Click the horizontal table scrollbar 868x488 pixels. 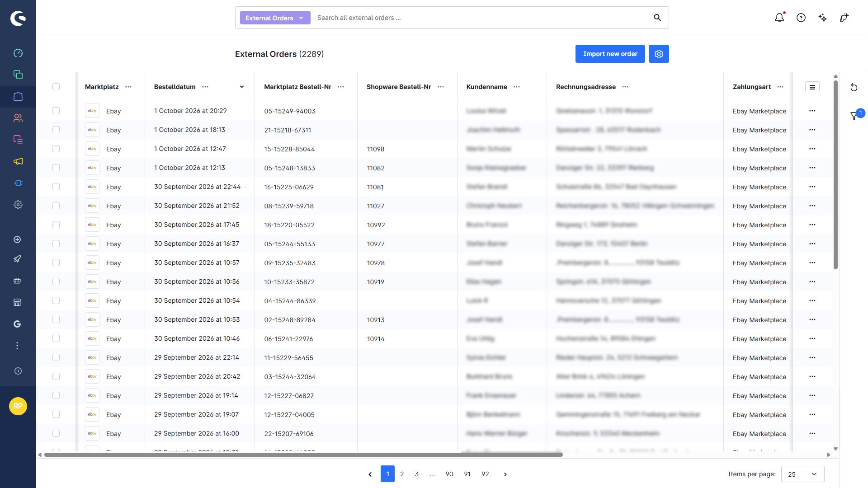pos(303,455)
